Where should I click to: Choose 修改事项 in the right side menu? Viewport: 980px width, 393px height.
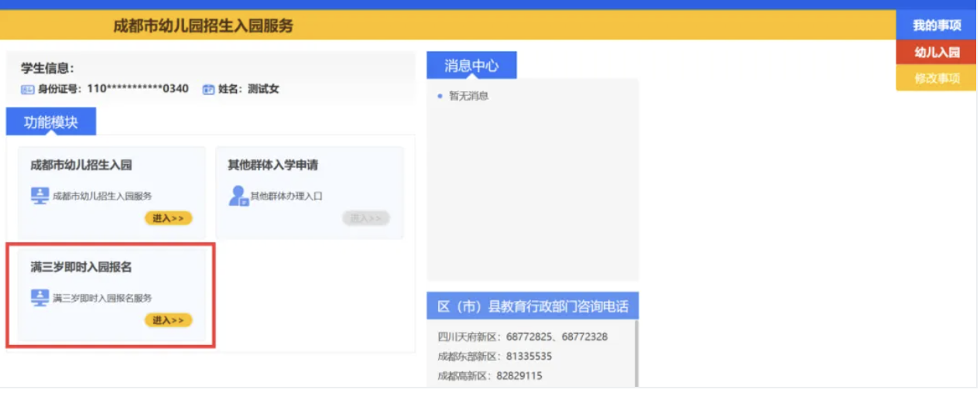pyautogui.click(x=937, y=78)
